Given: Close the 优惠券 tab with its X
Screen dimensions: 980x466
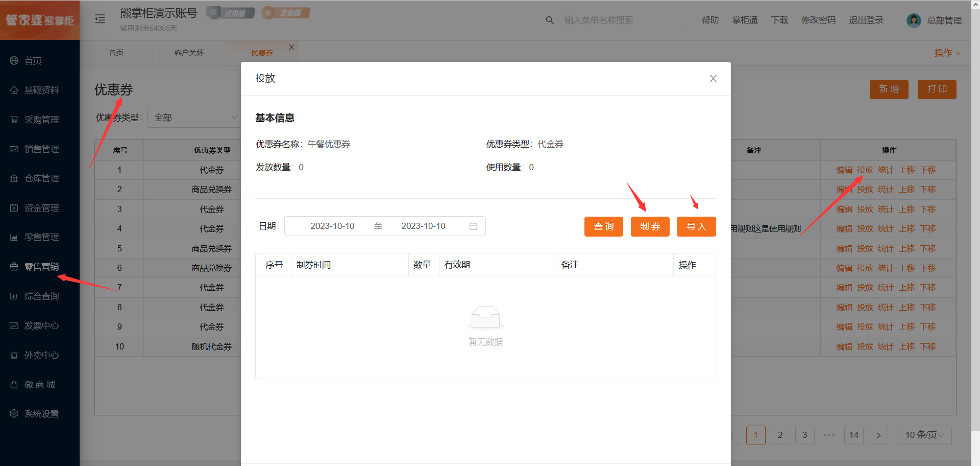Looking at the screenshot, I should click(x=291, y=47).
